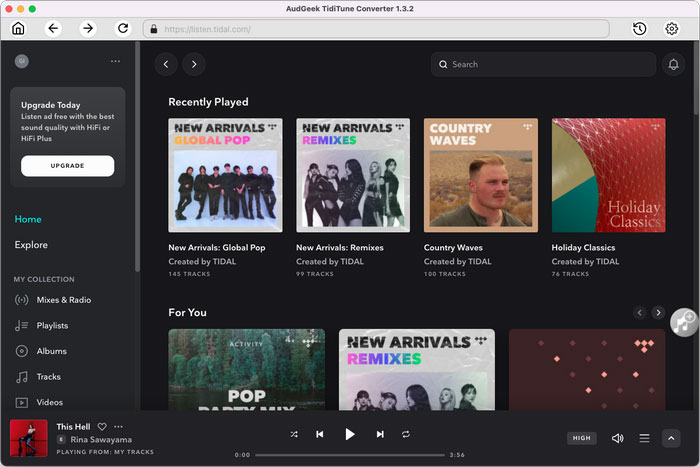Toggle repeat mode
This screenshot has width=700, height=467.
(405, 434)
